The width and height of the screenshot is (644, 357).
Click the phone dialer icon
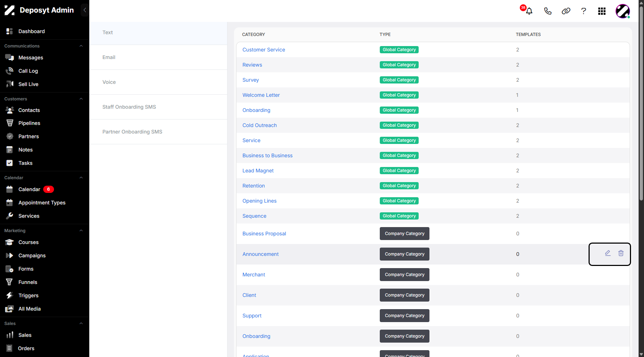tap(548, 11)
